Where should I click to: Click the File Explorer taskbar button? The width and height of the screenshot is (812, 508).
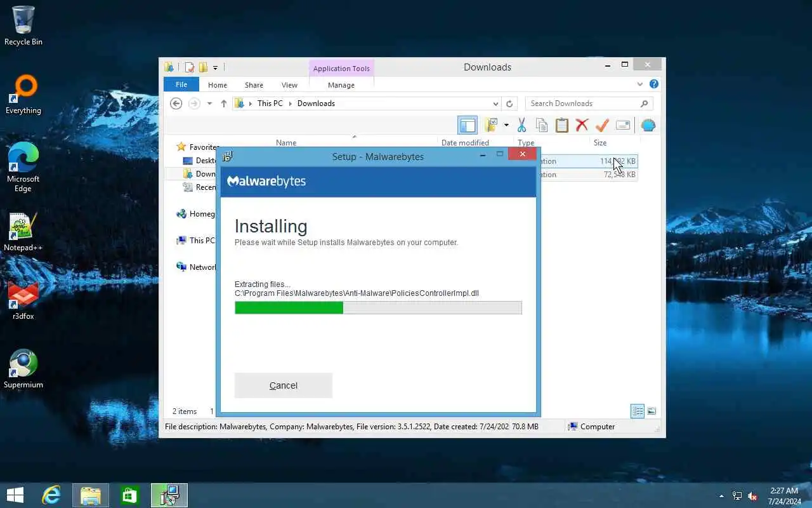pos(91,495)
